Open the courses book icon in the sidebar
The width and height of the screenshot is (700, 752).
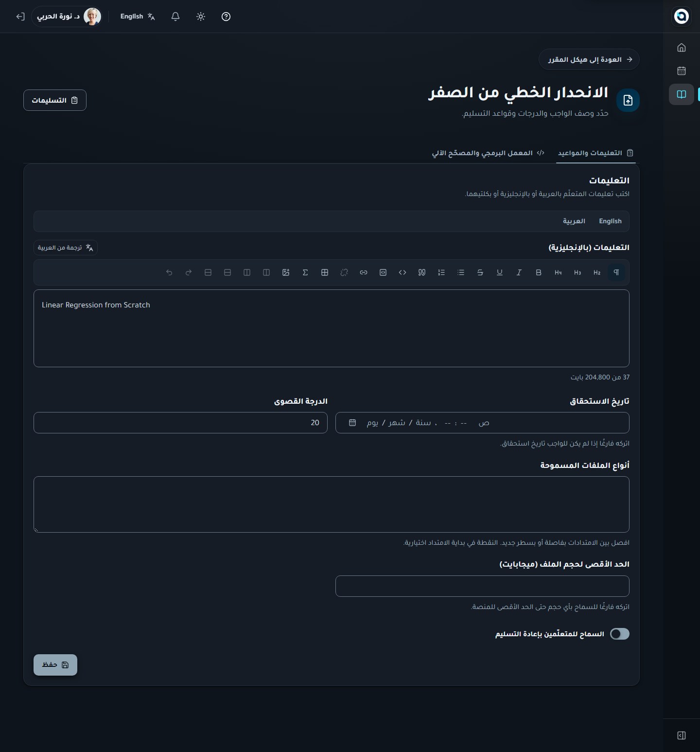pyautogui.click(x=682, y=94)
